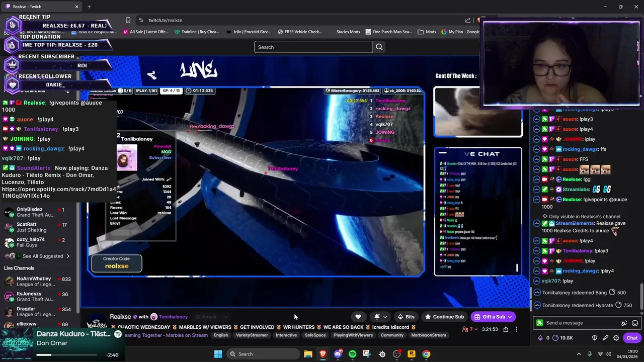Open the channel points balance 19.8K
Image resolution: width=644 pixels, height=362 pixels.
(563, 338)
